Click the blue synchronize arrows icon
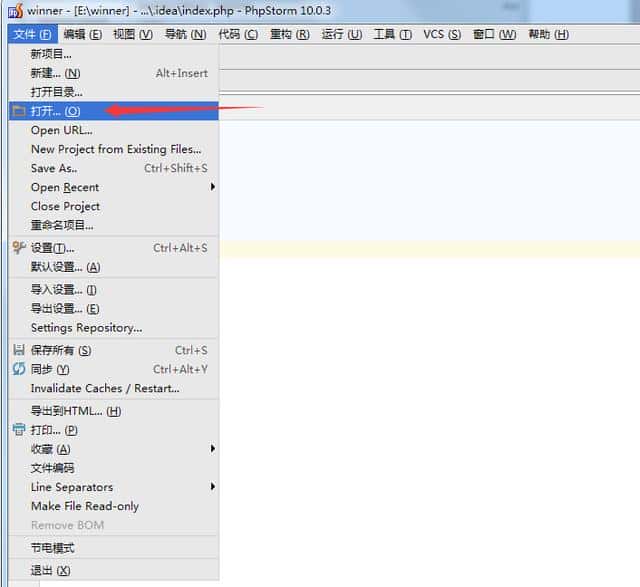Viewport: 640px width, 587px height. (19, 369)
